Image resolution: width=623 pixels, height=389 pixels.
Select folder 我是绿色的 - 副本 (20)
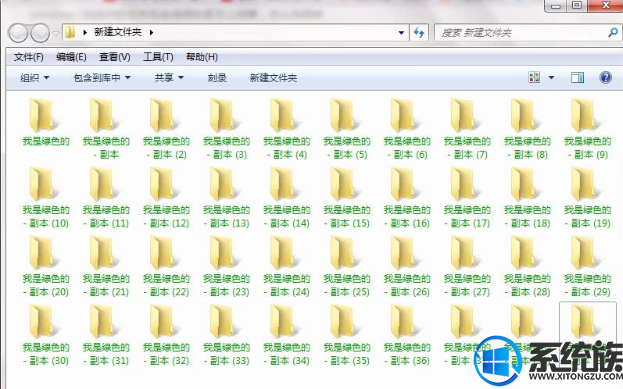tap(46, 266)
